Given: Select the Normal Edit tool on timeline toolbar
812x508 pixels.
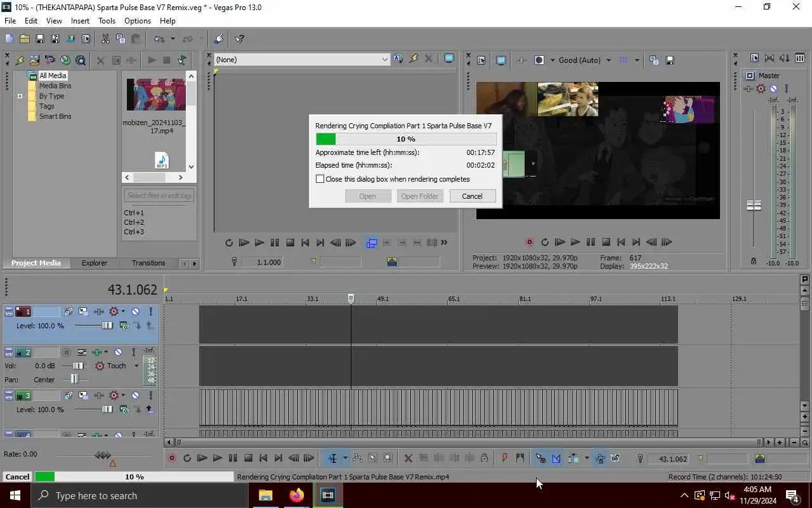Looking at the screenshot, I should point(332,458).
